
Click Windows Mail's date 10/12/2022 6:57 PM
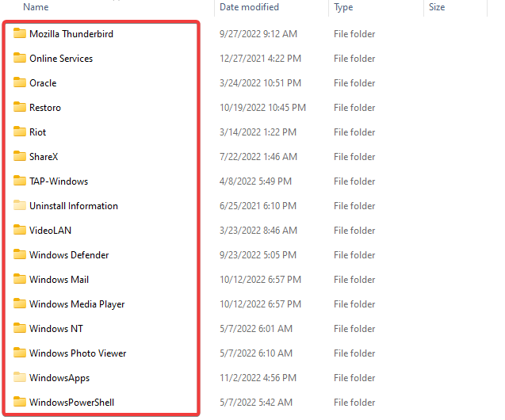260,280
